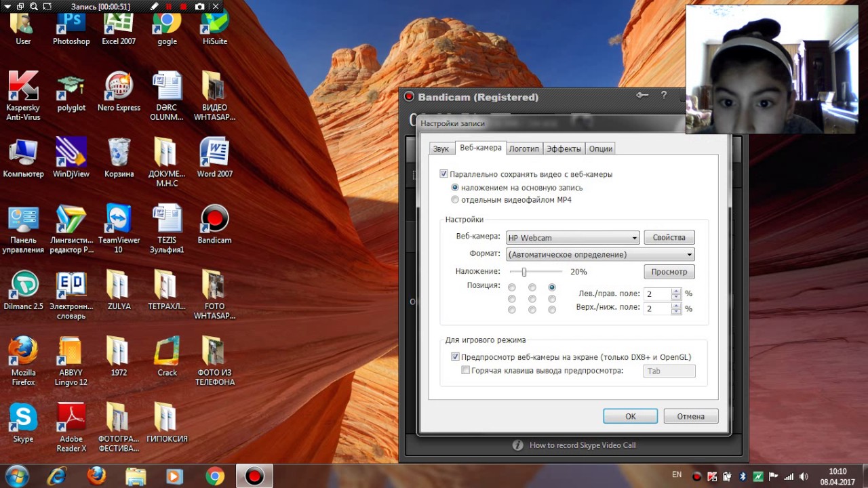Stop recording with the red square icon
This screenshot has height=488, width=868.
(x=184, y=6)
